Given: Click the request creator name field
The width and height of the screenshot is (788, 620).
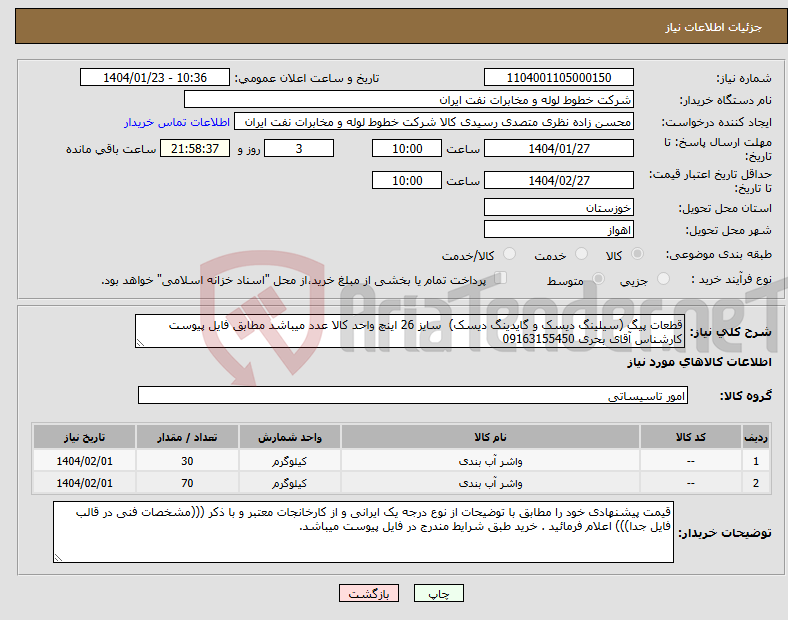Looking at the screenshot, I should [x=434, y=122].
